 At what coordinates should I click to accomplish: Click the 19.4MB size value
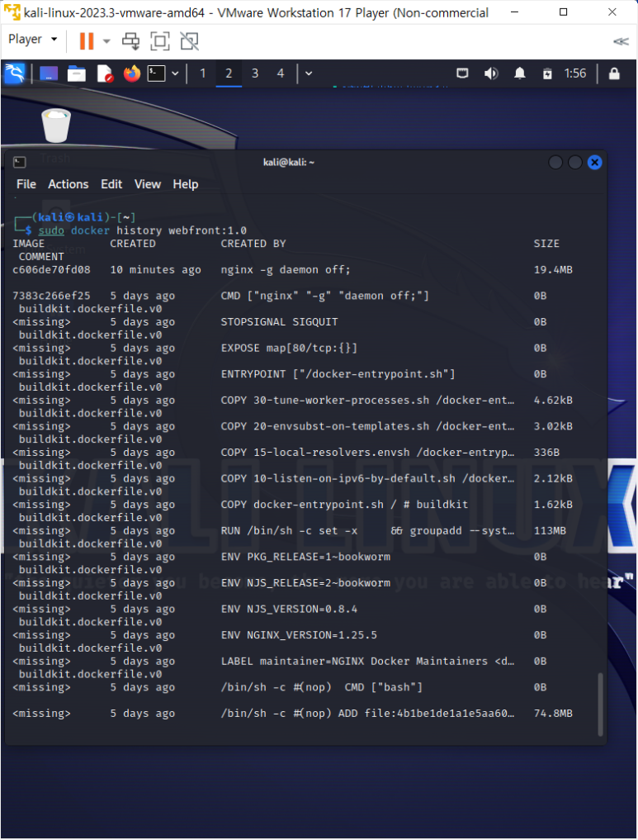[553, 270]
